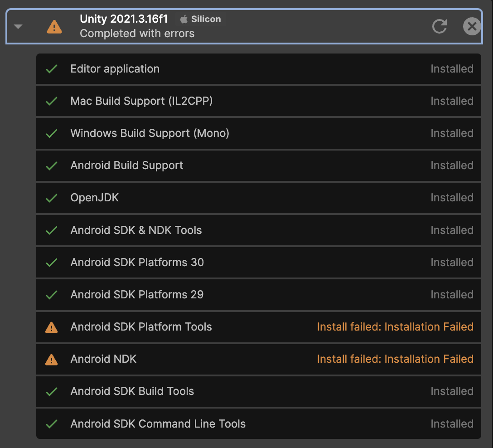Click green checkmark beside Mac Build Support
Image resolution: width=493 pixels, height=448 pixels.
click(x=52, y=101)
